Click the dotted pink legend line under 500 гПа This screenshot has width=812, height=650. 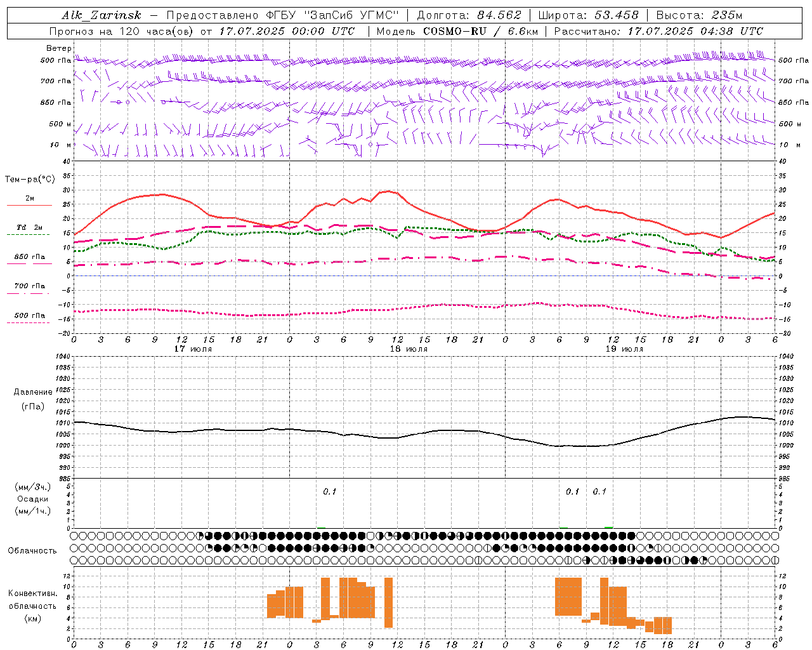coord(28,322)
